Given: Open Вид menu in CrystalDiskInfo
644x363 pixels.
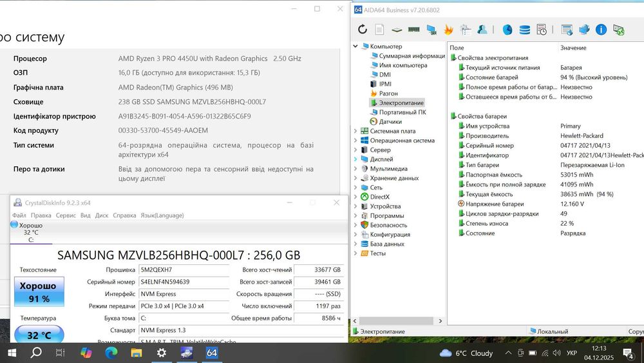Looking at the screenshot, I should pos(86,215).
